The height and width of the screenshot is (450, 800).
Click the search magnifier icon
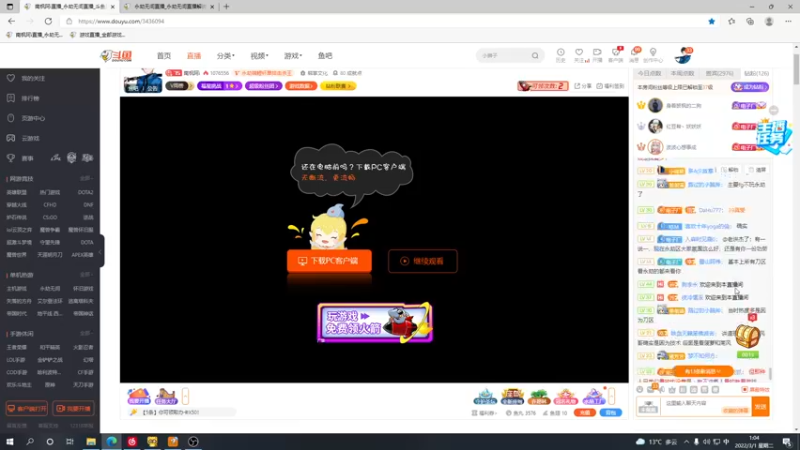pyautogui.click(x=535, y=56)
